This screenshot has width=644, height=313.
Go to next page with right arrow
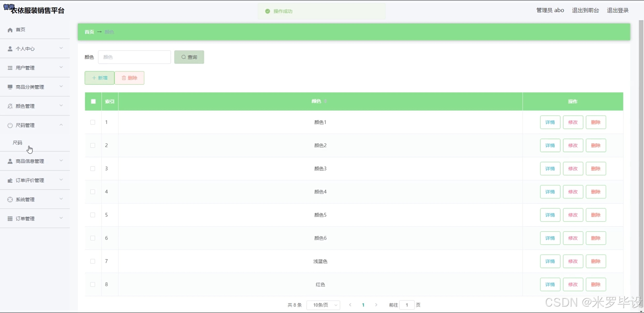(376, 305)
